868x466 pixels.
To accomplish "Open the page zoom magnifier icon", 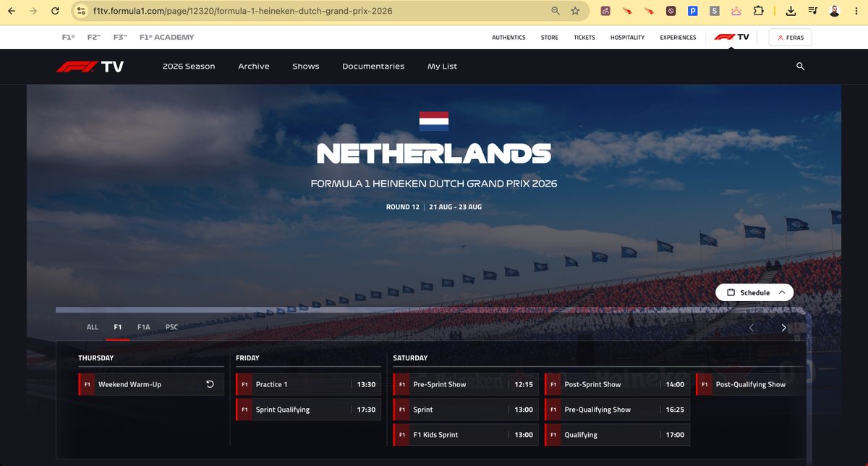I will pos(556,11).
